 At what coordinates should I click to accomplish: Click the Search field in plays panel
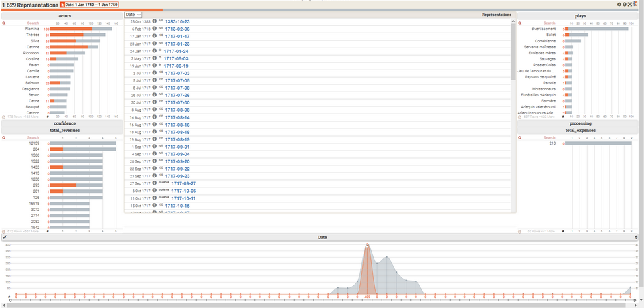(x=549, y=23)
